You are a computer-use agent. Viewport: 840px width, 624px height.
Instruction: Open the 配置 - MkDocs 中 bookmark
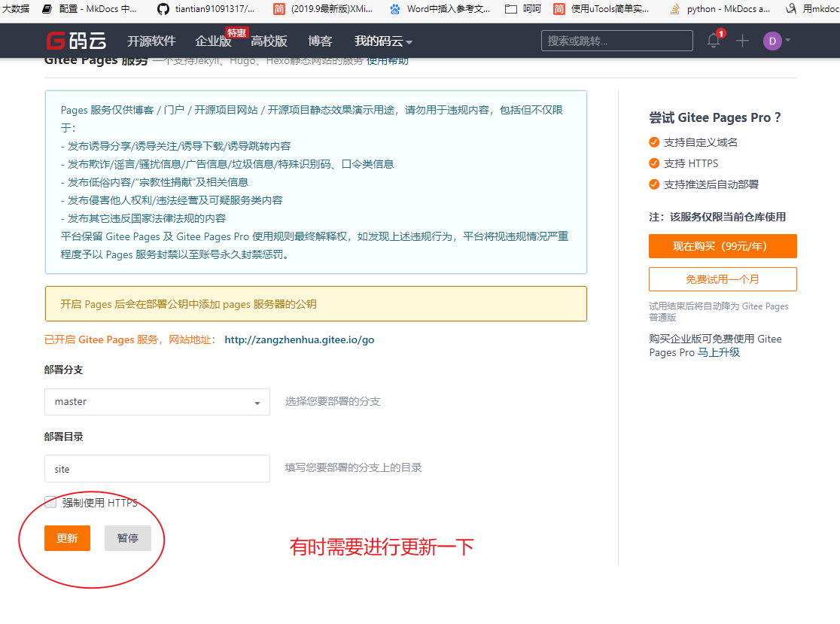(x=89, y=8)
